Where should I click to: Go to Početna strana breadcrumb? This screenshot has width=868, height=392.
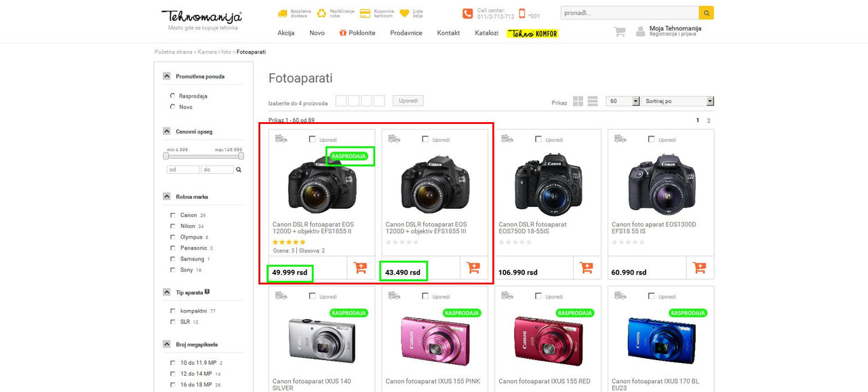point(174,52)
